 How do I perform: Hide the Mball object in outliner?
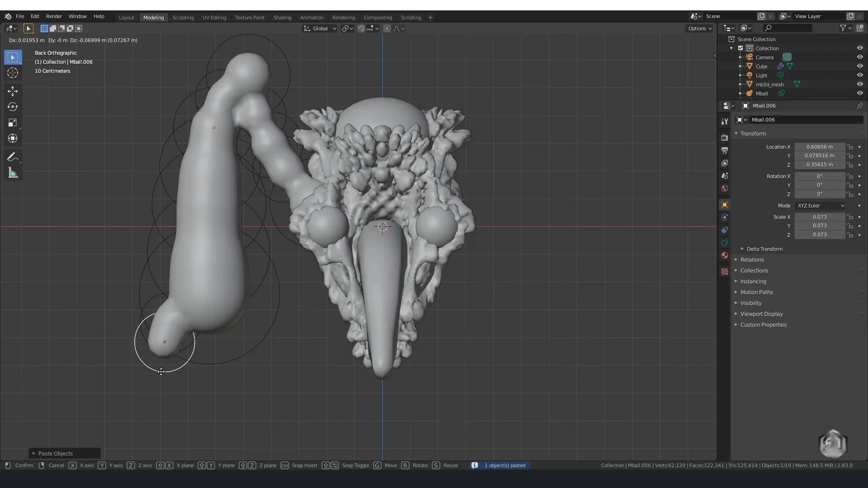860,93
